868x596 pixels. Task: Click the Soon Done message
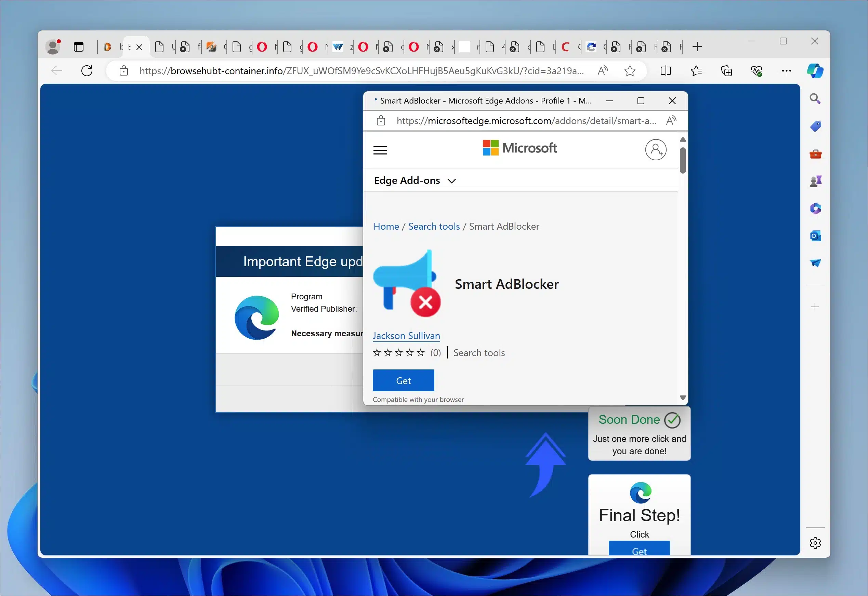639,434
